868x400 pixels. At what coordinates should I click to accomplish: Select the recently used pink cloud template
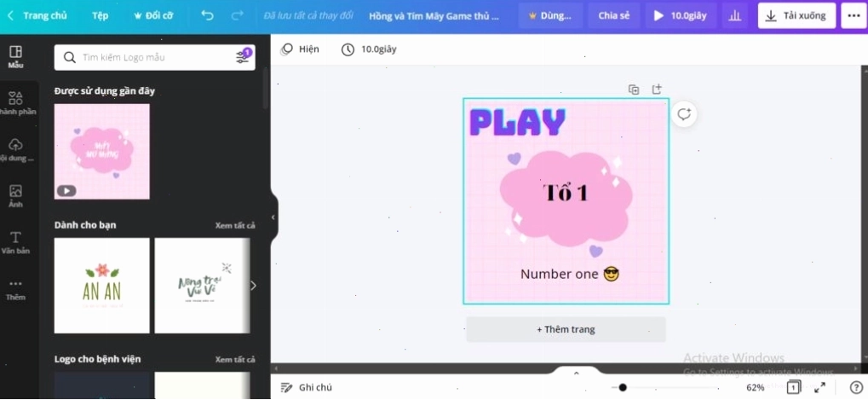(102, 152)
